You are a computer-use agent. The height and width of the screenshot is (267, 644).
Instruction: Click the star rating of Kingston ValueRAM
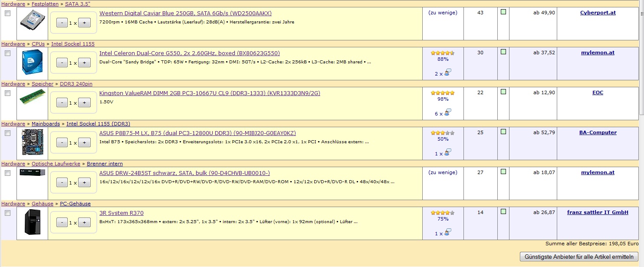tap(443, 93)
